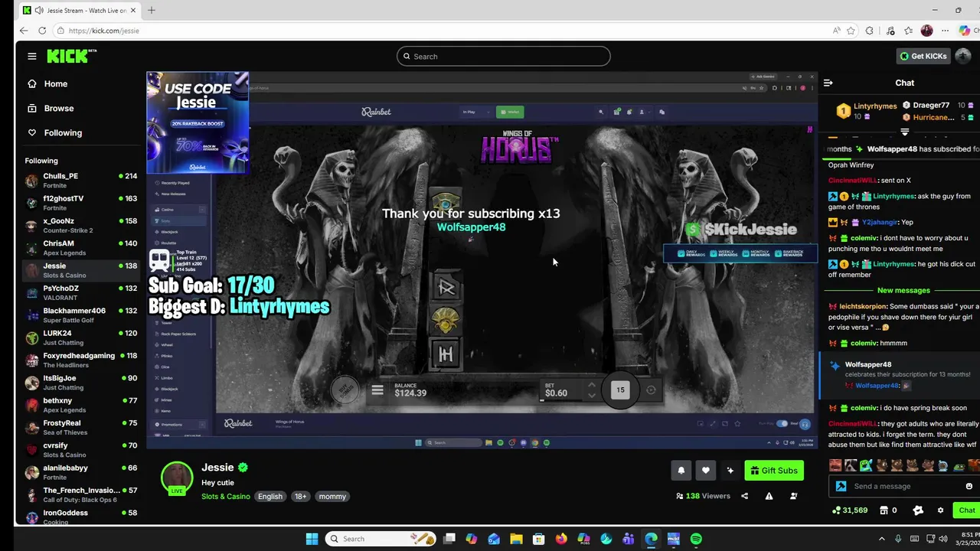Open bethxny channel in following list
Image resolution: width=980 pixels, height=551 pixels.
pyautogui.click(x=80, y=405)
